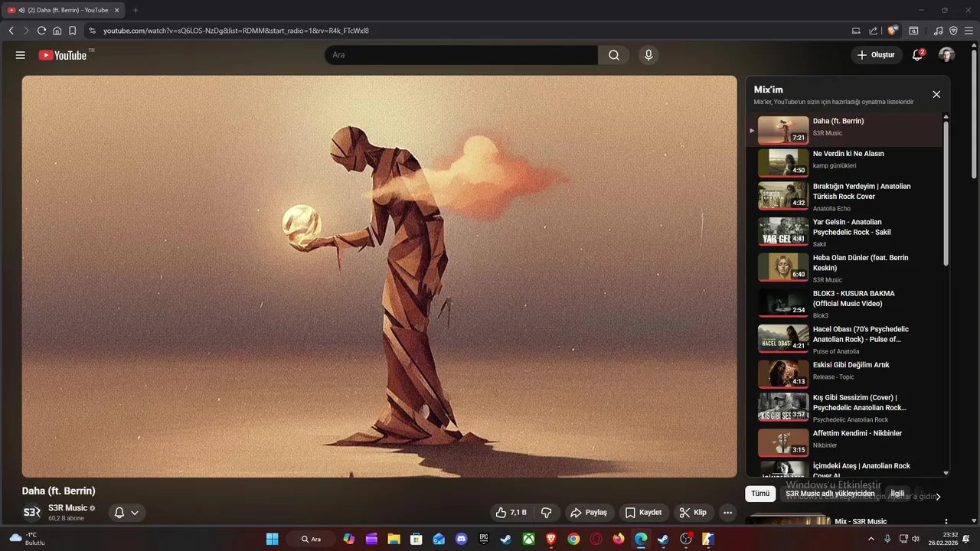Open Discord from the taskbar

tap(461, 539)
